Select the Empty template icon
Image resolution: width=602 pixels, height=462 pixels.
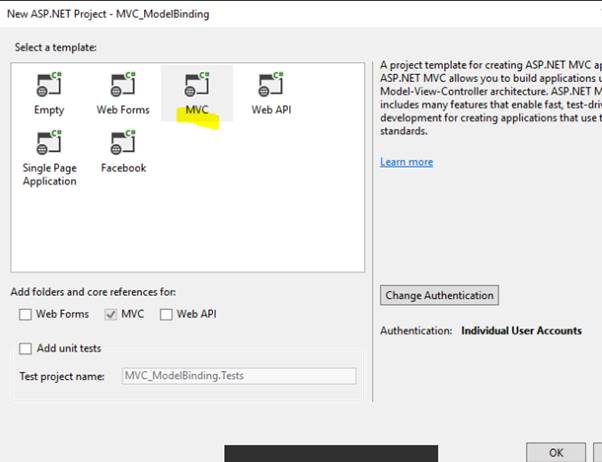click(49, 84)
